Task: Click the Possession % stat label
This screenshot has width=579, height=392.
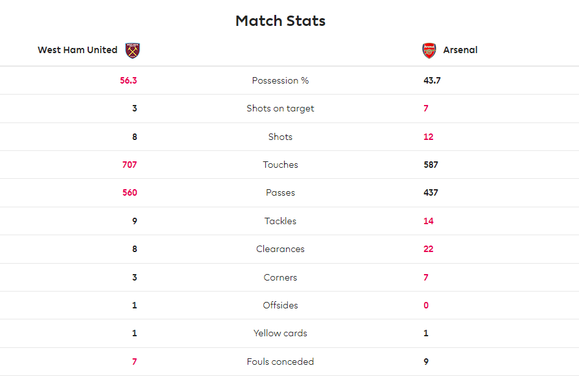Action: pos(280,80)
